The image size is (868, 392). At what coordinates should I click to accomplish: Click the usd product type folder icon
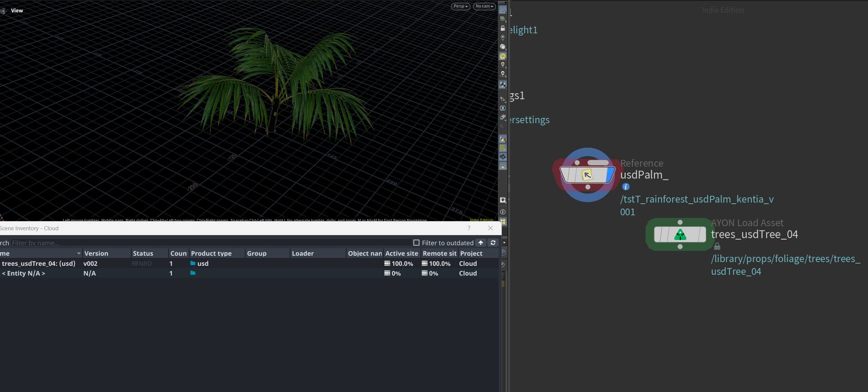coord(193,263)
